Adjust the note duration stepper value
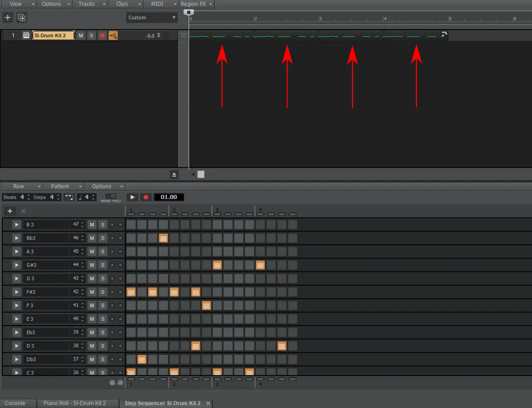 [94, 197]
